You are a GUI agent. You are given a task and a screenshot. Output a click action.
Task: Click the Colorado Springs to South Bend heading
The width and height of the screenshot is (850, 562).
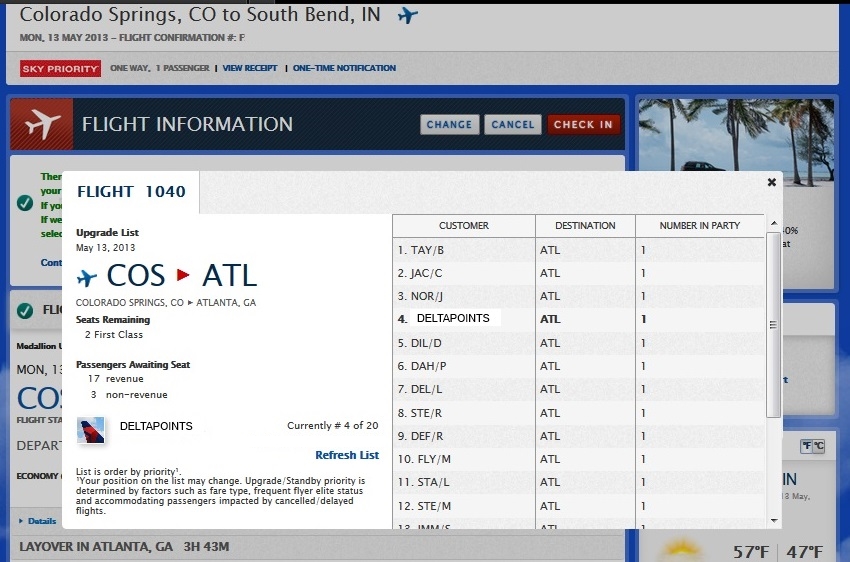point(200,15)
